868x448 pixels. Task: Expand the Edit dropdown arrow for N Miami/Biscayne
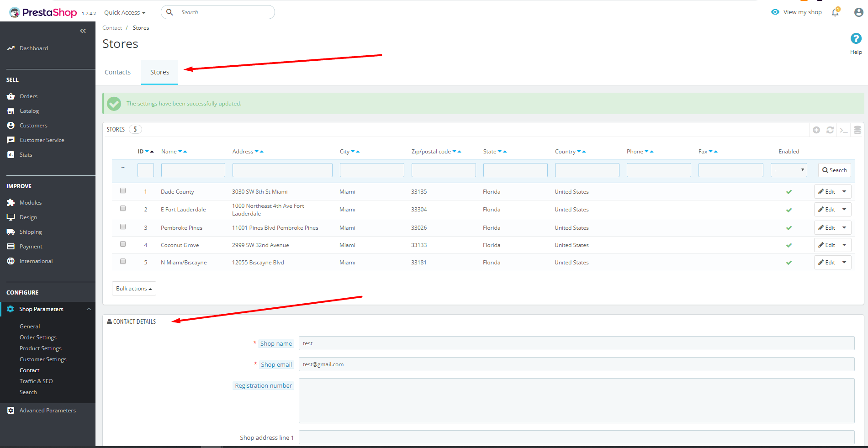(x=844, y=263)
